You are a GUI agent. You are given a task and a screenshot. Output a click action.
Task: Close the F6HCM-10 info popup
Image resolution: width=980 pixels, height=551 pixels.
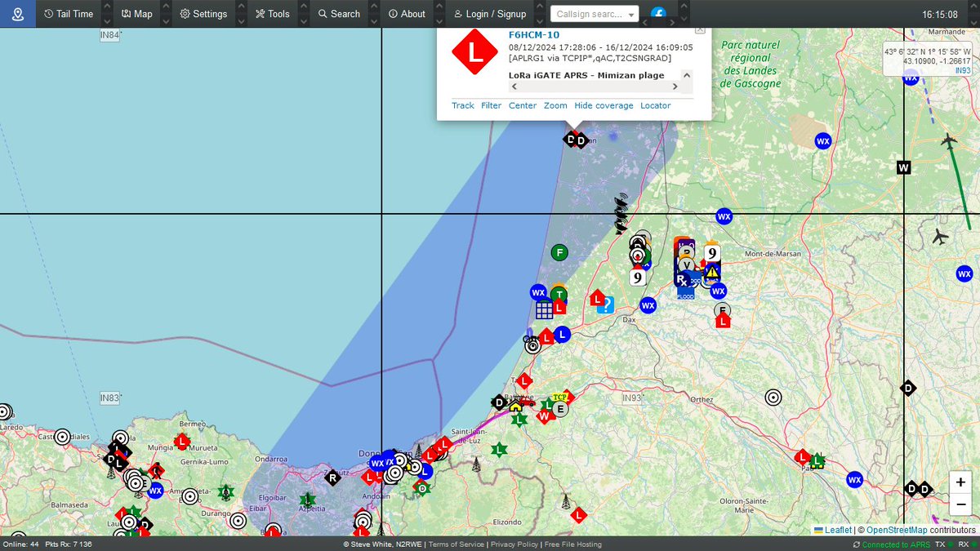point(700,30)
